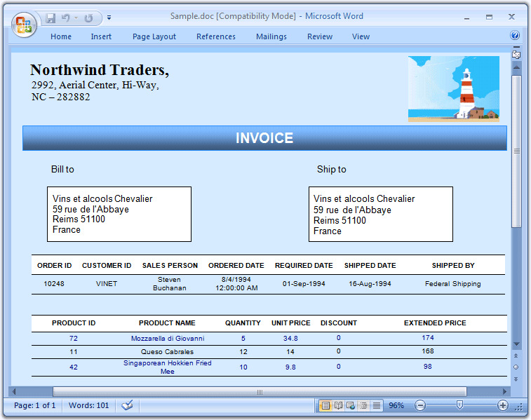Click the unit price value 34.8
This screenshot has width=531, height=420.
(290, 339)
